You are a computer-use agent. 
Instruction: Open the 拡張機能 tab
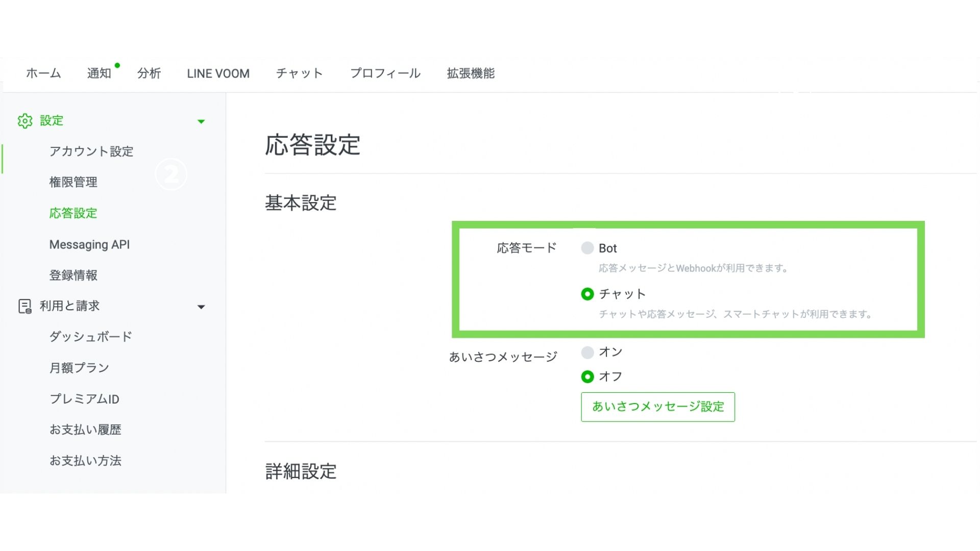pyautogui.click(x=471, y=73)
